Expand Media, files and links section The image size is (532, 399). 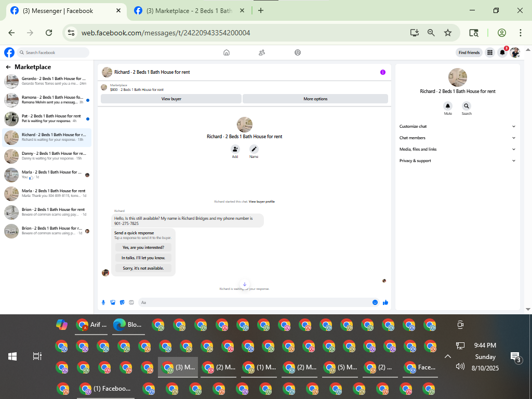click(x=457, y=149)
